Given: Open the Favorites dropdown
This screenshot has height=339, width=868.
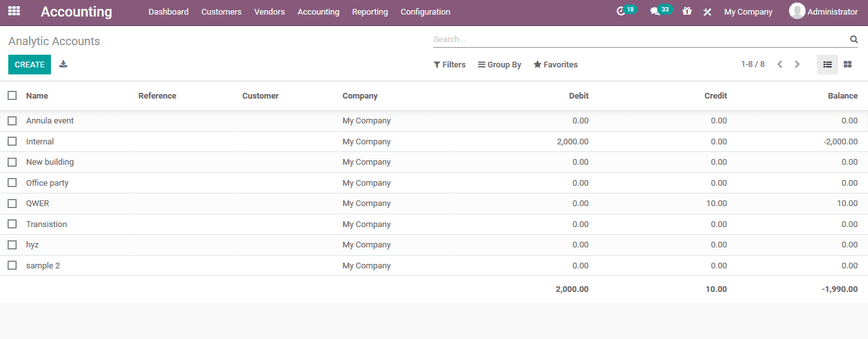Looking at the screenshot, I should (555, 65).
